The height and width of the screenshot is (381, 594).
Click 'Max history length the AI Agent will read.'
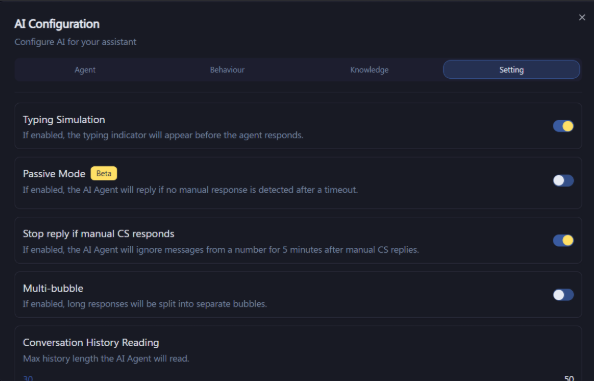(x=106, y=359)
